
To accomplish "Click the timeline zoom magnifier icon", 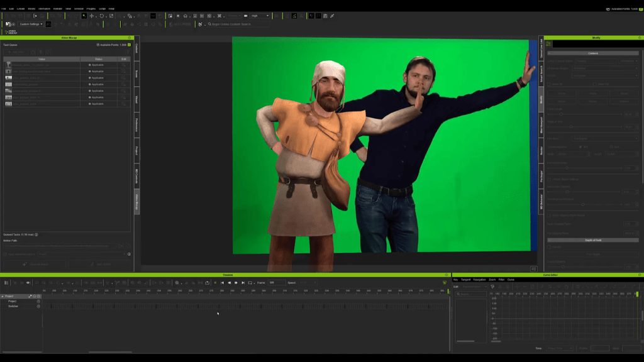I will 177,283.
